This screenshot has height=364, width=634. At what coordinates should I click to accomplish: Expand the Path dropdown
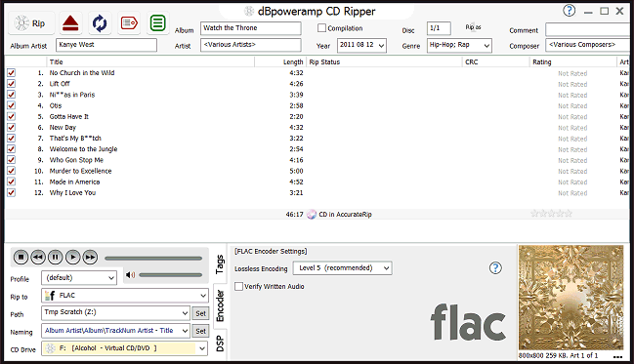[x=185, y=313]
